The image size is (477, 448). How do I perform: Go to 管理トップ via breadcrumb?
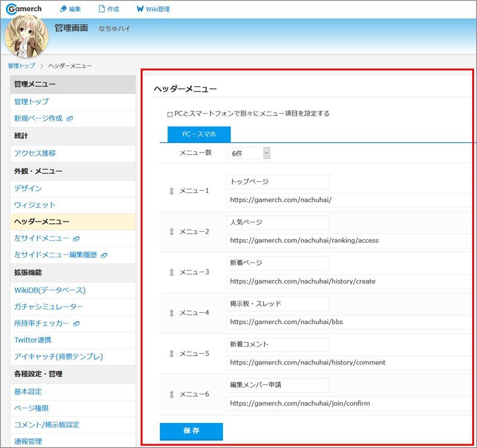pyautogui.click(x=21, y=66)
